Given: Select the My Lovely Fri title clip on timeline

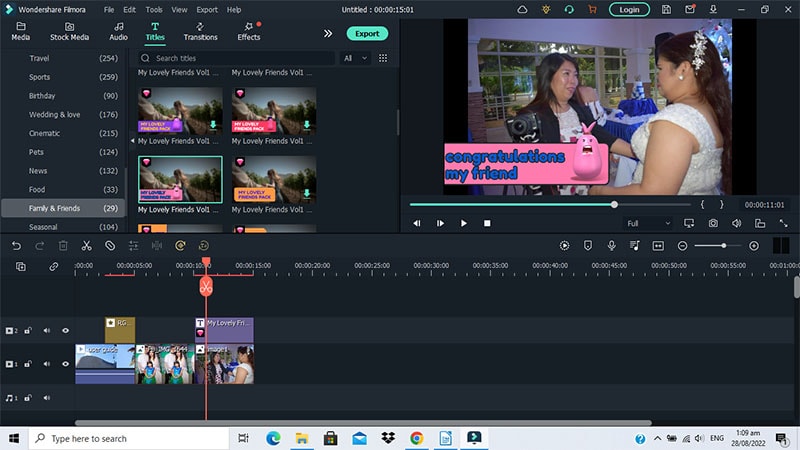Looking at the screenshot, I should pos(224,330).
